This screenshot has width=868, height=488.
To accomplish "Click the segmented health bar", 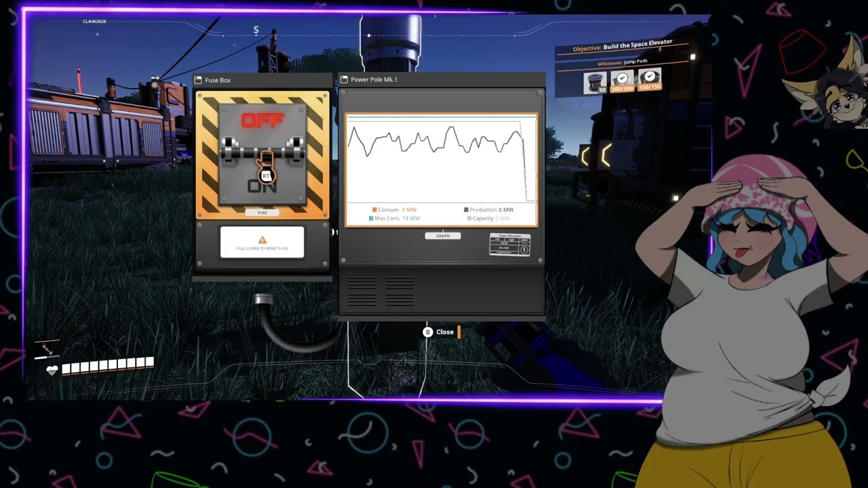I will (x=108, y=367).
